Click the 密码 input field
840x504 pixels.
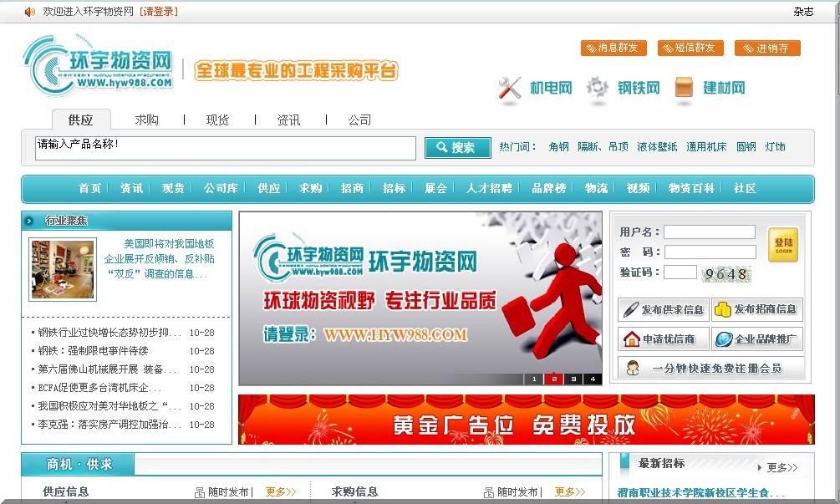pos(710,252)
